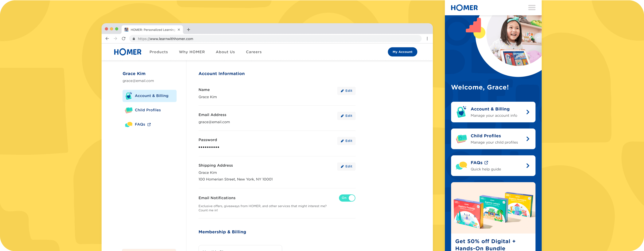
Task: Switch to the Why HOMER menu item
Action: pos(192,52)
